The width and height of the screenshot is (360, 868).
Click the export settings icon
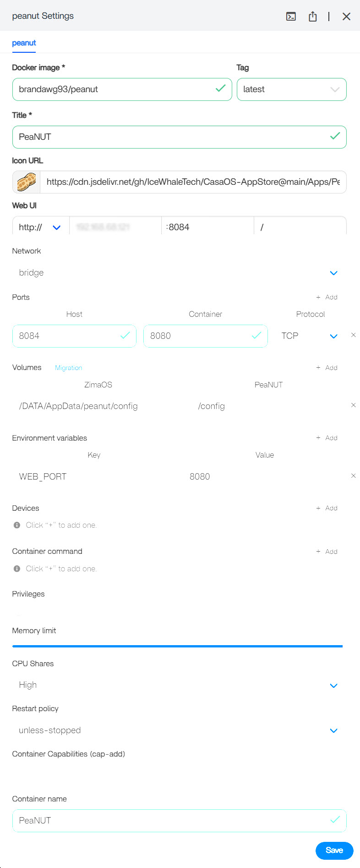click(x=313, y=17)
